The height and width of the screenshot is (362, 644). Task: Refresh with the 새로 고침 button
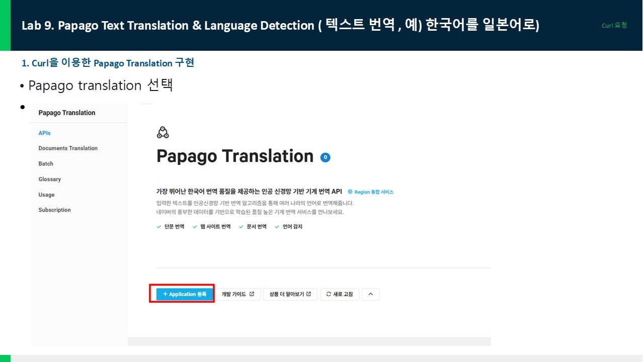pyautogui.click(x=340, y=294)
